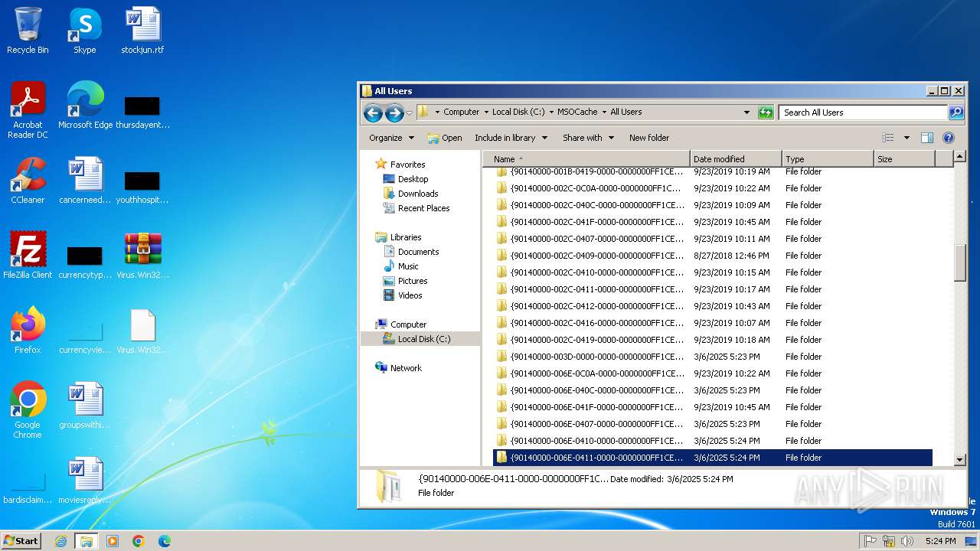Sort by the Size column header
This screenshot has height=551, width=980.
(904, 159)
